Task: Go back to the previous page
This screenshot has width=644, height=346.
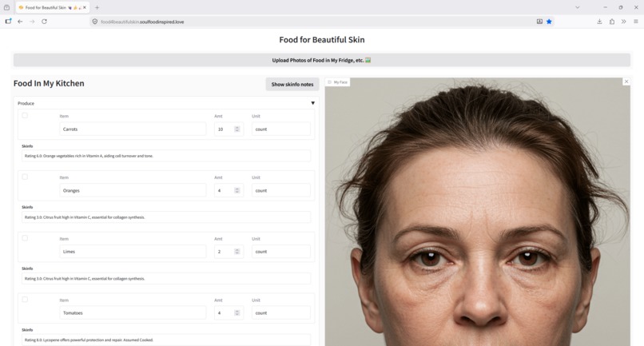Action: point(20,22)
